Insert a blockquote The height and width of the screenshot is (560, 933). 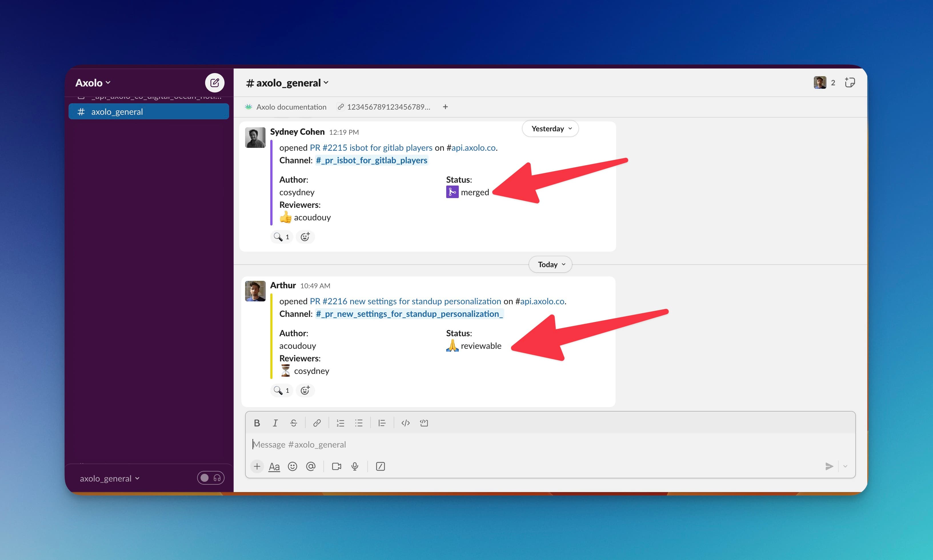pos(382,423)
